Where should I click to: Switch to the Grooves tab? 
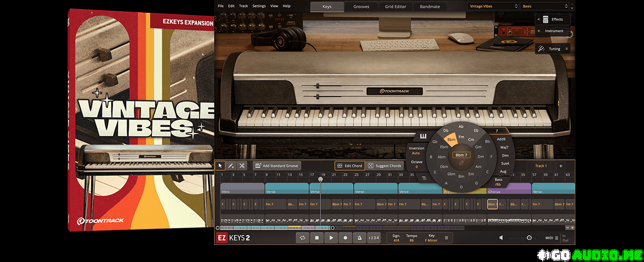pos(361,6)
